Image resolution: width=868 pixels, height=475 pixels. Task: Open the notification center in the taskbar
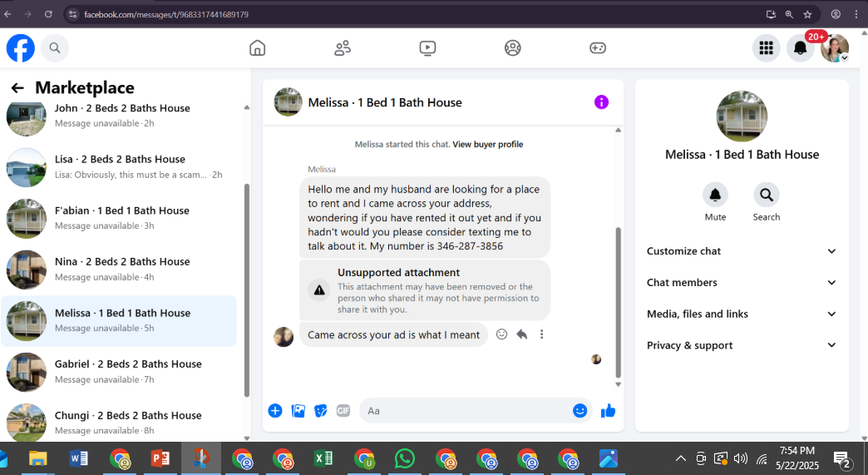point(842,459)
